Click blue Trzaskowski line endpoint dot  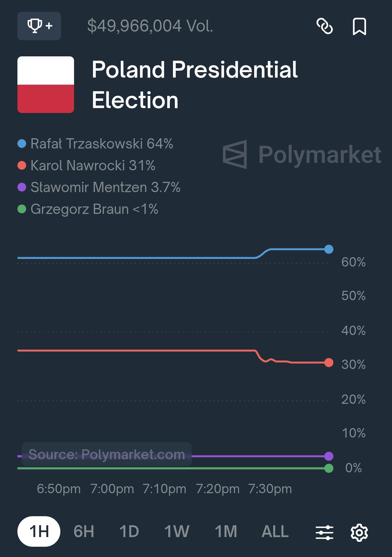(x=329, y=249)
